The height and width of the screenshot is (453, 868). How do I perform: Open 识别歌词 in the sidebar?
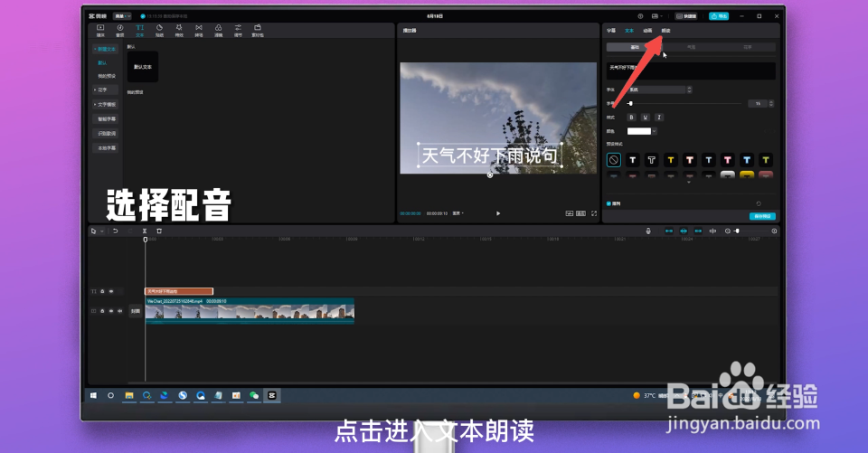point(106,134)
